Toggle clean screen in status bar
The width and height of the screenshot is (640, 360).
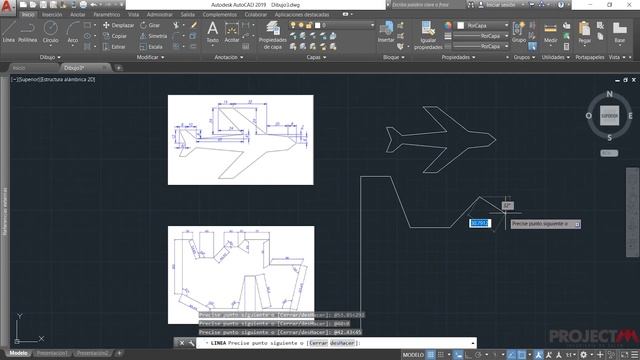pyautogui.click(x=625, y=355)
